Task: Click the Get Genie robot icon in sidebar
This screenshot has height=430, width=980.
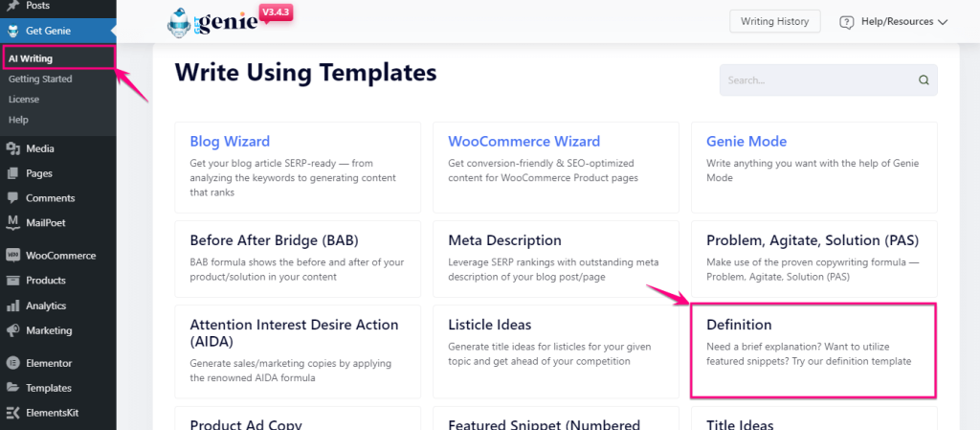Action: (12, 30)
